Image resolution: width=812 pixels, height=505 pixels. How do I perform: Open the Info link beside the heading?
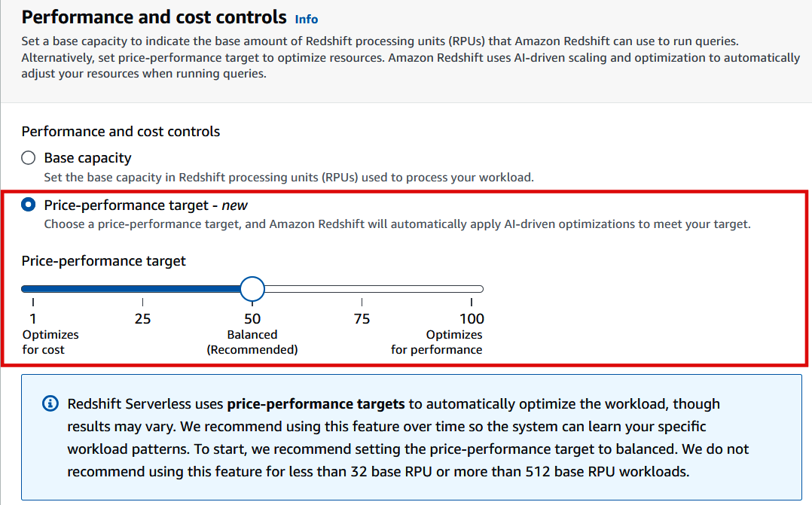[x=306, y=20]
